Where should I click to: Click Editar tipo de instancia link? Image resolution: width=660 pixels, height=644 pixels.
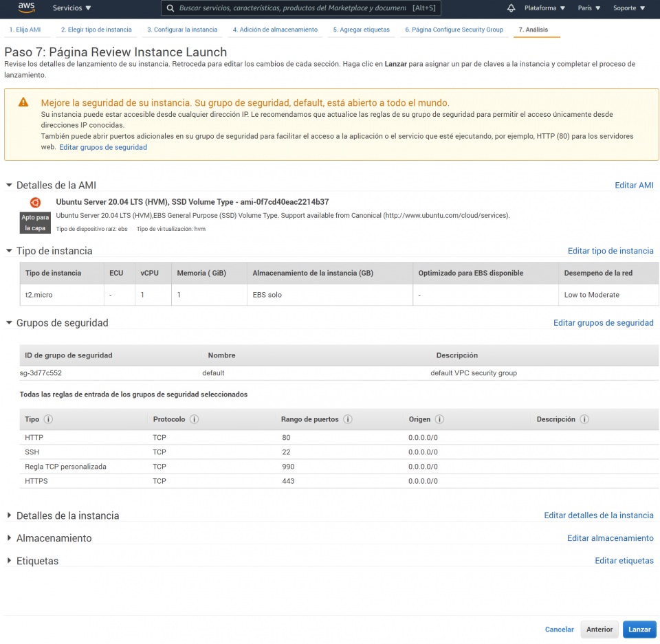(x=610, y=251)
